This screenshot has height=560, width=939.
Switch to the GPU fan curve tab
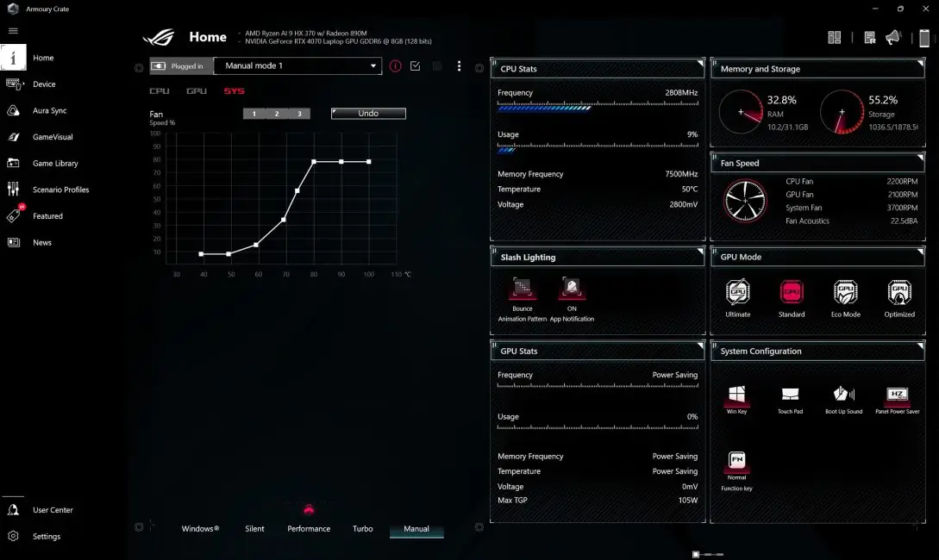197,91
